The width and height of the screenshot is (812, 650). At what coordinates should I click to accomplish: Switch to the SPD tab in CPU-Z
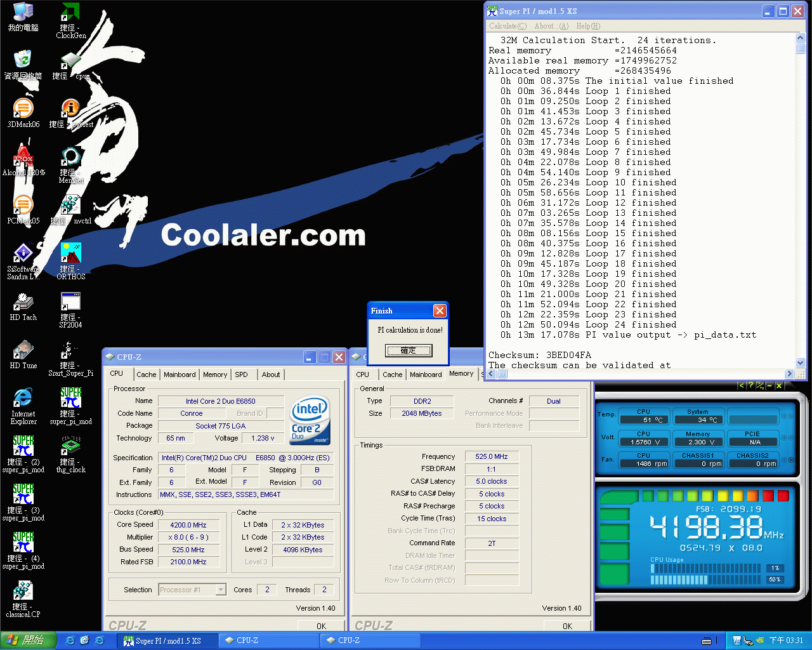[x=241, y=375]
